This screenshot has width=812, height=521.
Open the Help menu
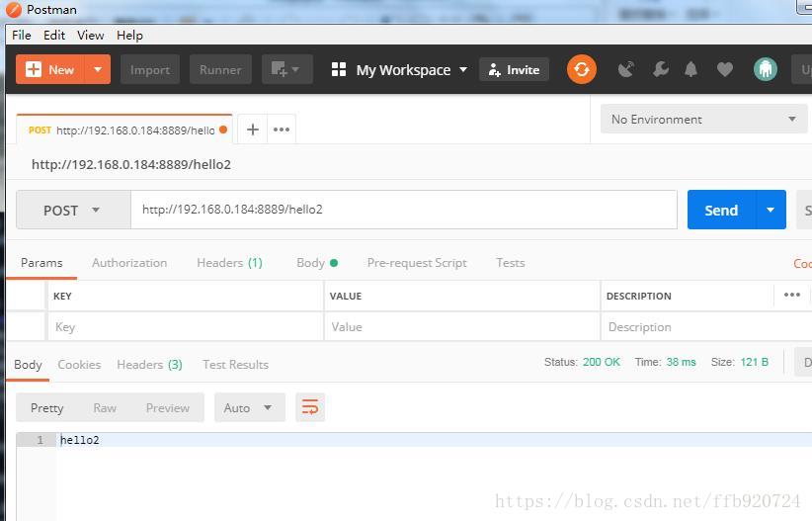tap(129, 36)
